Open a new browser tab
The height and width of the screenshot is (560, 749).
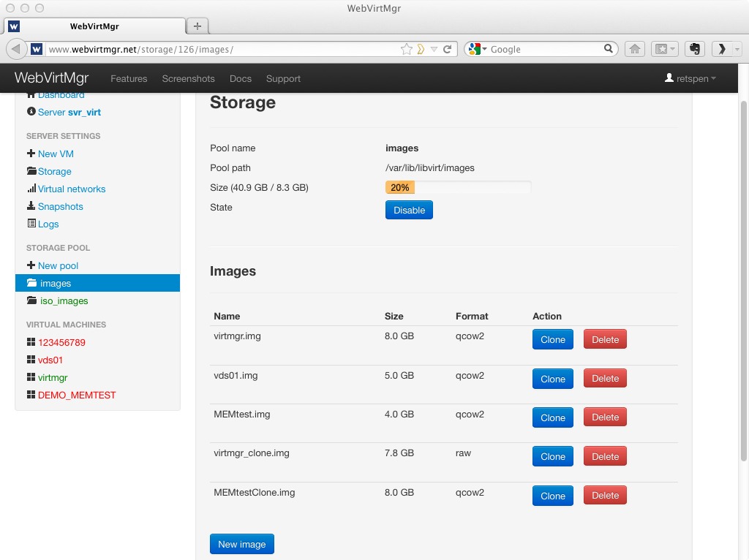click(197, 26)
